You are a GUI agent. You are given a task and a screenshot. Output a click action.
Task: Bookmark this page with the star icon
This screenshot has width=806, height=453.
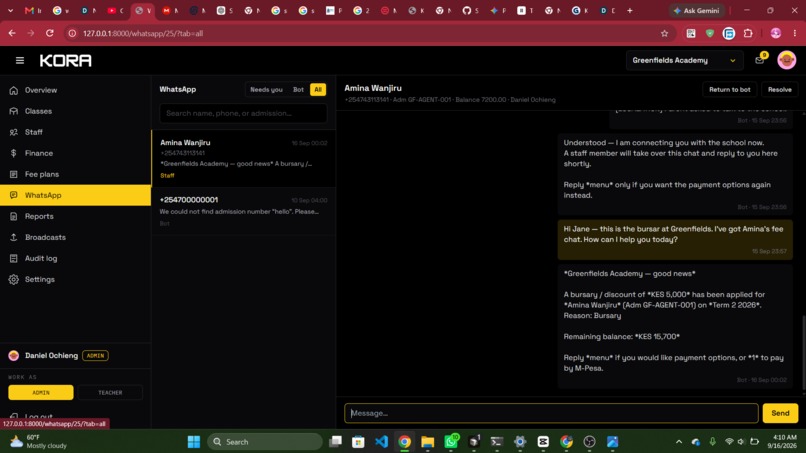point(664,33)
